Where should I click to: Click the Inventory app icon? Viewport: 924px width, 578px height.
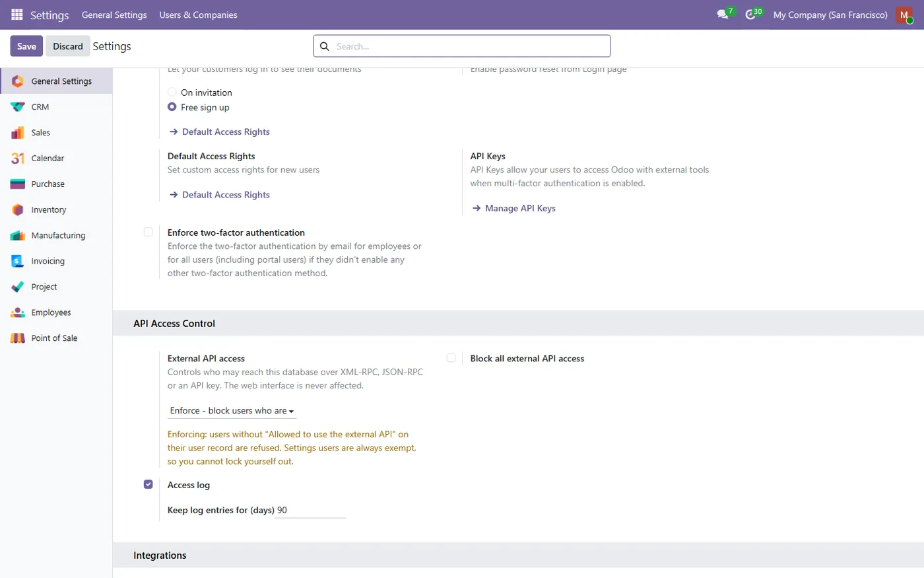(x=18, y=210)
